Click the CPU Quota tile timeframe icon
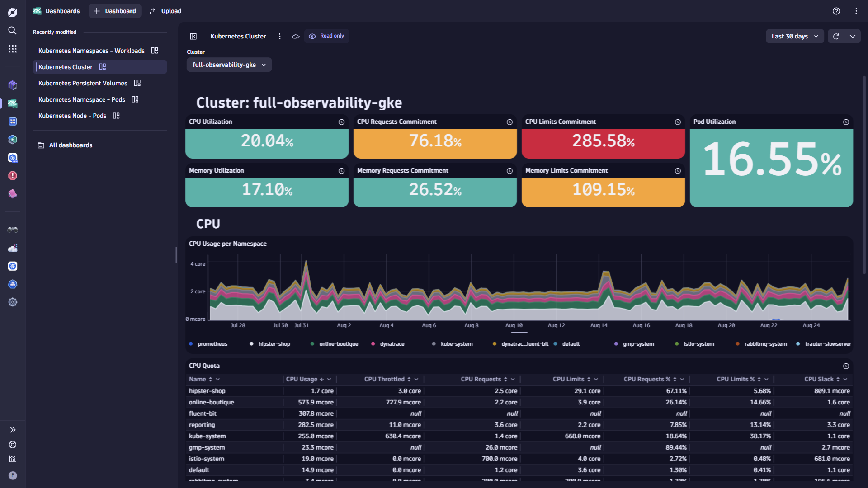 coord(846,366)
